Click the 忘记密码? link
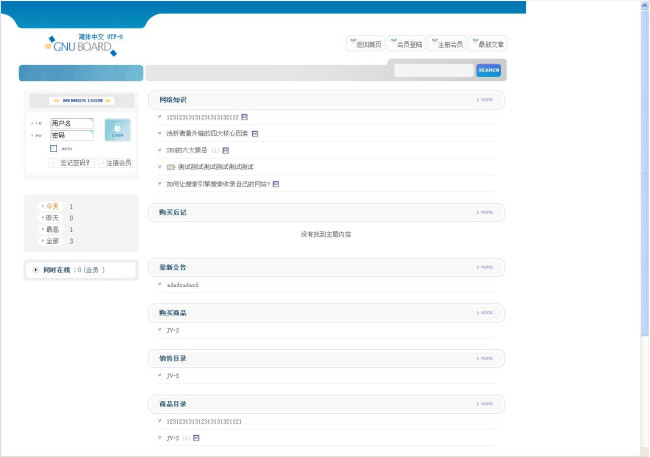This screenshot has height=457, width=650. [x=75, y=162]
